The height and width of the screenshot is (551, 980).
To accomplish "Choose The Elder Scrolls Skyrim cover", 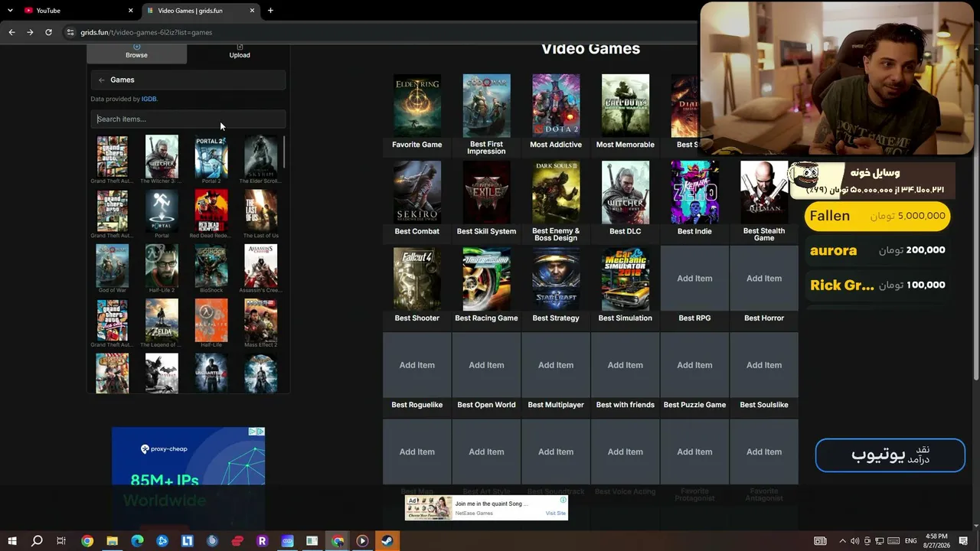I will (x=261, y=156).
